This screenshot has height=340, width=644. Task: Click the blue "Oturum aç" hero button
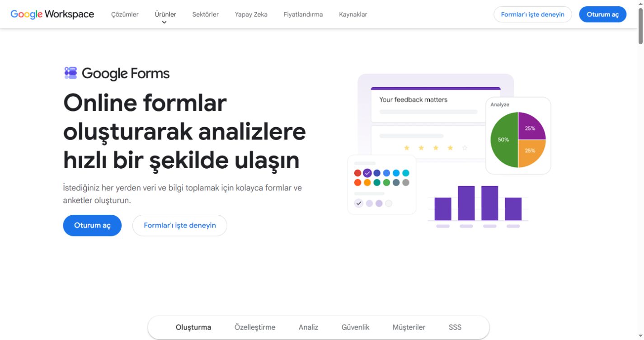point(92,225)
